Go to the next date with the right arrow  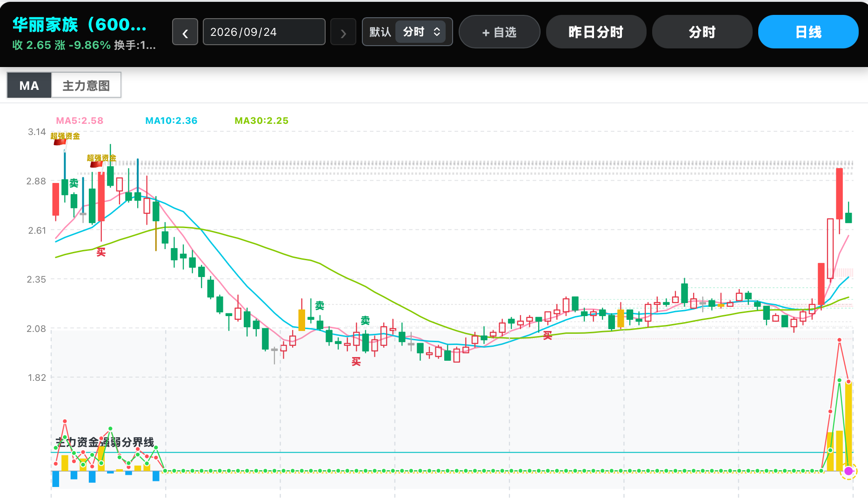(343, 32)
